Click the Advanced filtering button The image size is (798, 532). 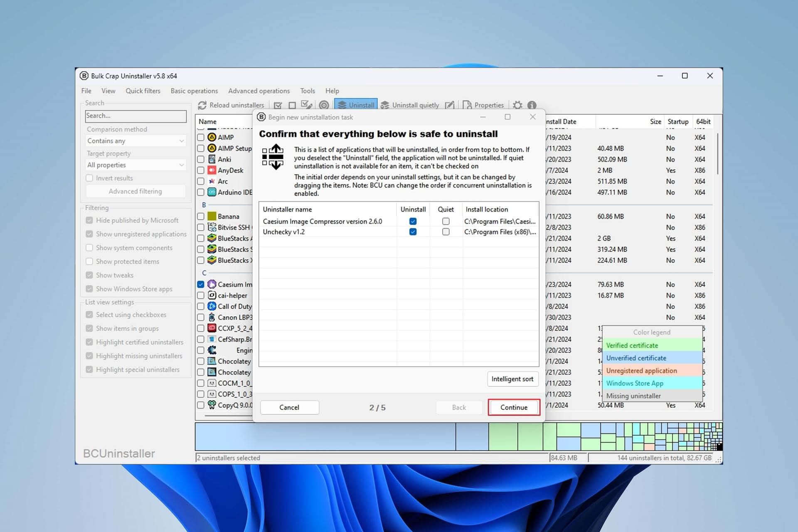point(135,191)
